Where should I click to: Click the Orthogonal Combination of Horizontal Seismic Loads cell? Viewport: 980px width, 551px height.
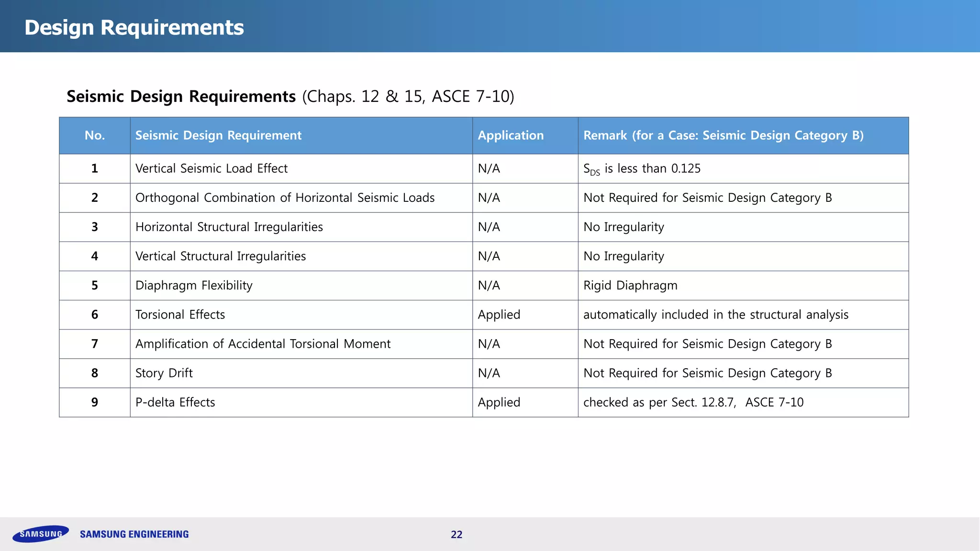click(285, 198)
